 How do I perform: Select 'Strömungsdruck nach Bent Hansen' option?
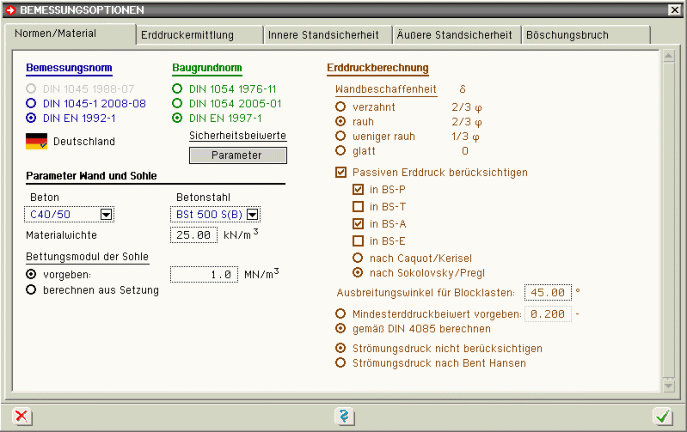click(342, 364)
